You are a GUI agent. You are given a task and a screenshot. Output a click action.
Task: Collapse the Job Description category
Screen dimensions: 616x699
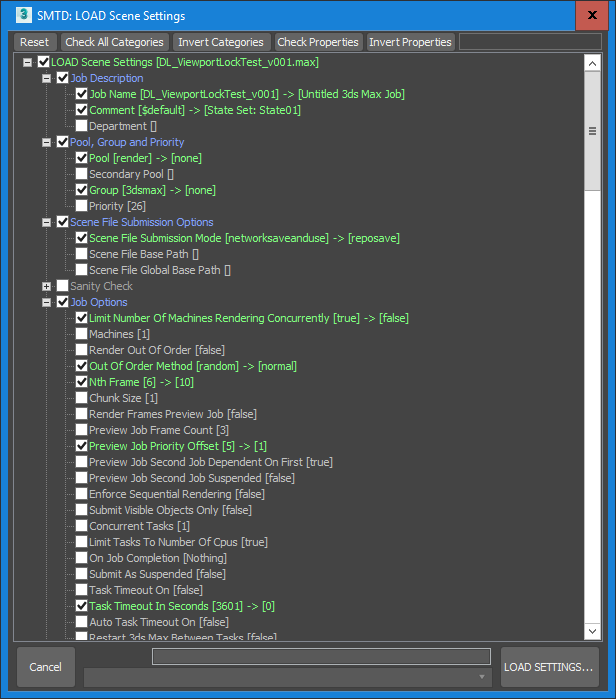(x=46, y=78)
